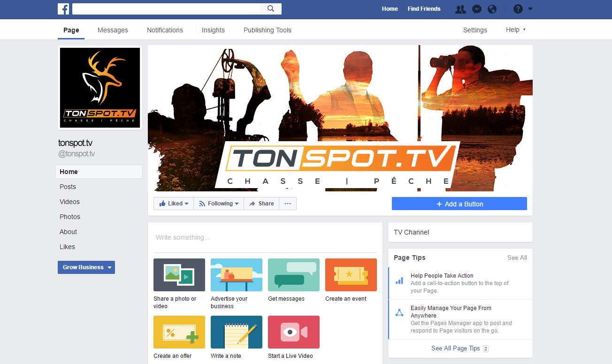Click the help question mark icon
Image resolution: width=612 pixels, height=364 pixels.
click(518, 9)
